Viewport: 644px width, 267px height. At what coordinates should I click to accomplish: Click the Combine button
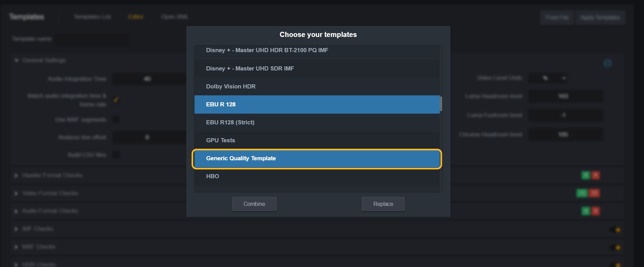(x=254, y=204)
